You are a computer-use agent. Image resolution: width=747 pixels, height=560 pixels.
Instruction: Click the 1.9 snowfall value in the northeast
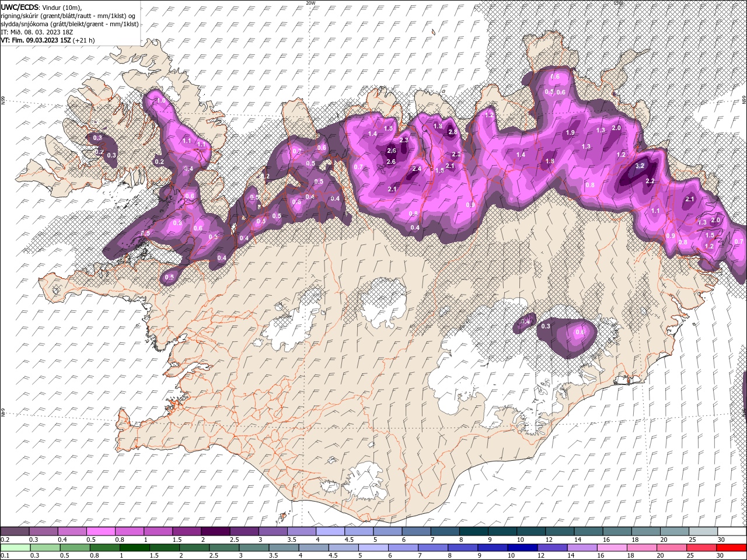click(570, 133)
